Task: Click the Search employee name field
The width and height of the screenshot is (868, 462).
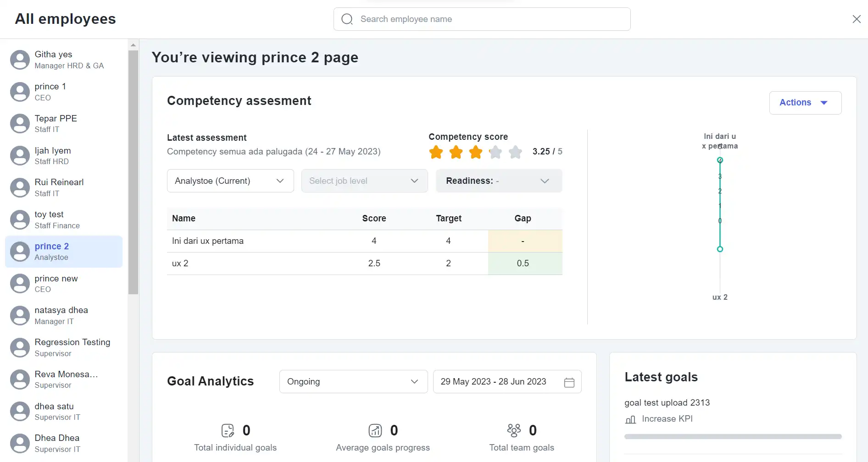Action: (x=482, y=19)
